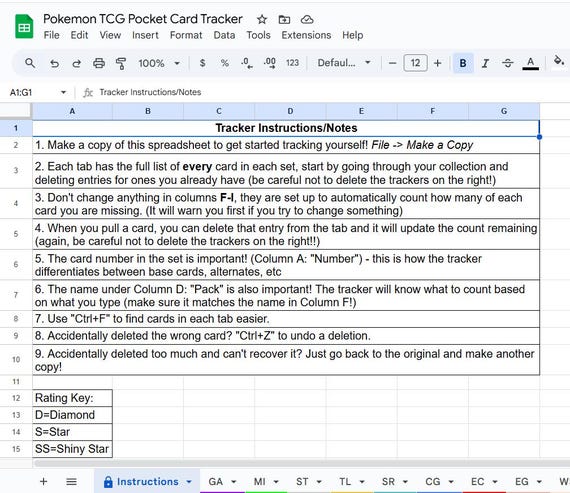Star this Pokemon TCG tracker document
Screen dimensions: 570x493
click(262, 19)
